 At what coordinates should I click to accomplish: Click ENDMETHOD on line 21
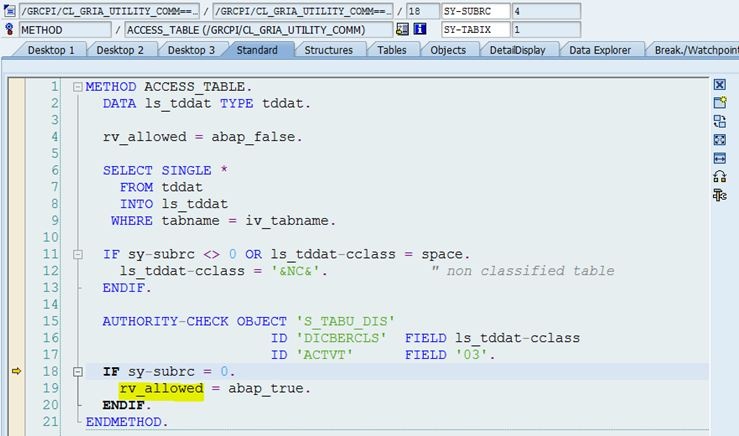(x=127, y=422)
